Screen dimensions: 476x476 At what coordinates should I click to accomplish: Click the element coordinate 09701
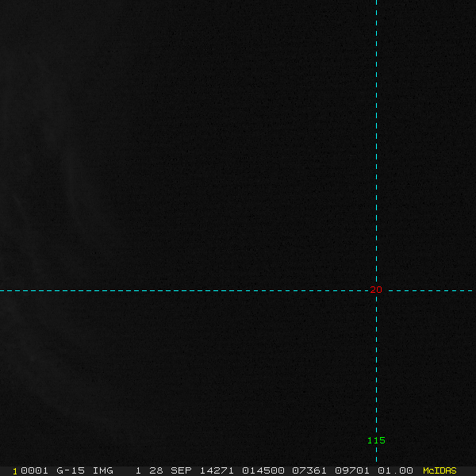tap(352, 470)
